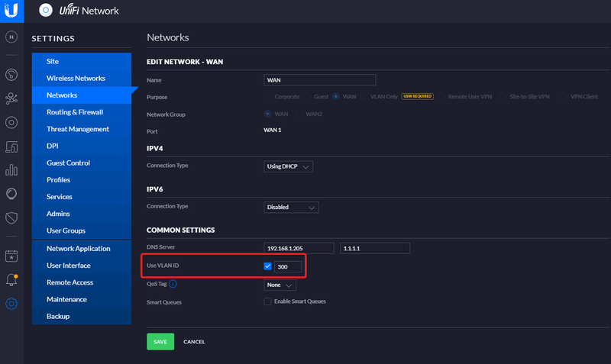Open the Threat Management shield icon
Viewport: 611px width, 364px height.
pos(11,218)
